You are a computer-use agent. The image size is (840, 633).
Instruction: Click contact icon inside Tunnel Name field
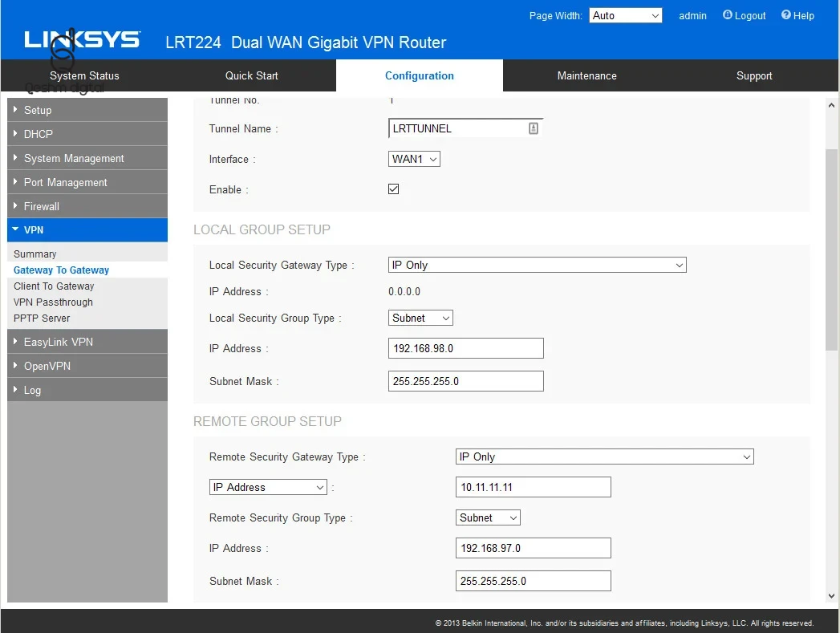click(x=533, y=128)
